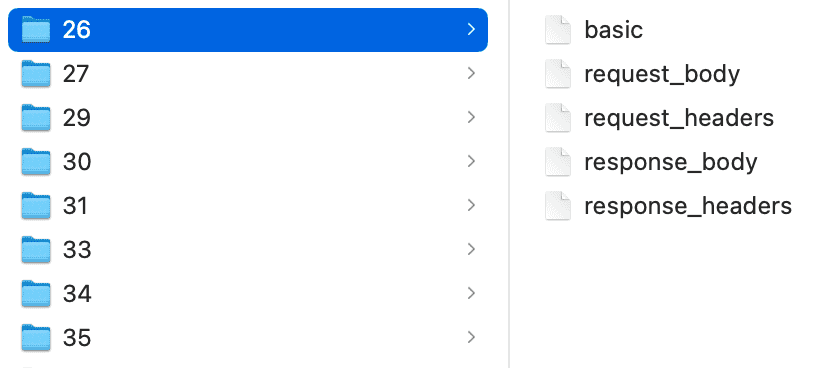Select the folder named 35
The image size is (826, 368).
248,337
